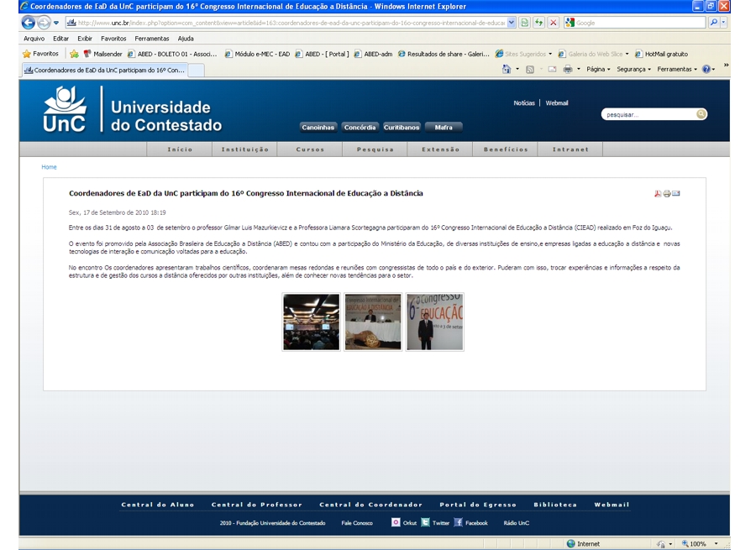Open the address bar URL history dropdown
Viewport: 756px width, 550px height.
(x=511, y=23)
